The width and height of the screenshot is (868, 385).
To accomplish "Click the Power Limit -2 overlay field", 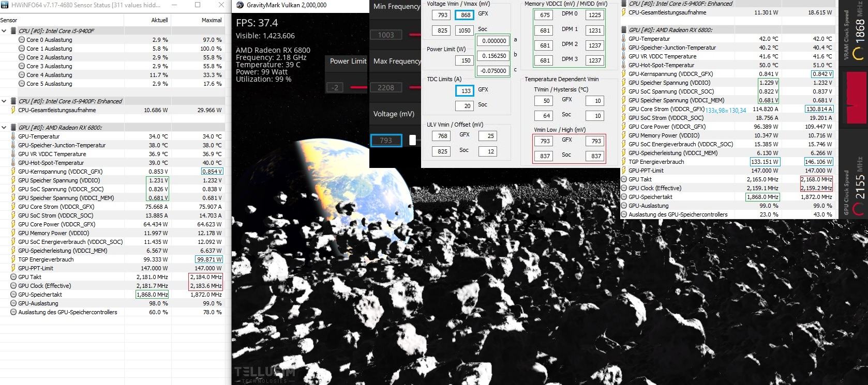I will [x=335, y=87].
